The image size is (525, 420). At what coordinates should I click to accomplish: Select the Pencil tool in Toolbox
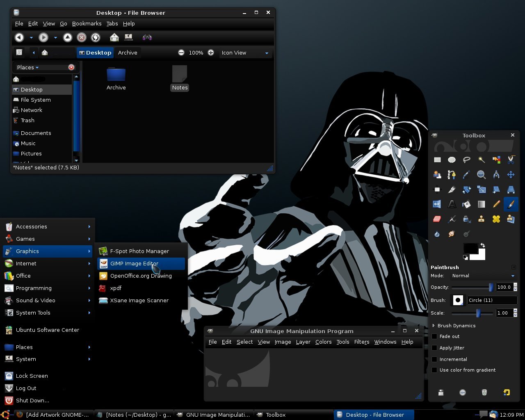[x=496, y=204]
